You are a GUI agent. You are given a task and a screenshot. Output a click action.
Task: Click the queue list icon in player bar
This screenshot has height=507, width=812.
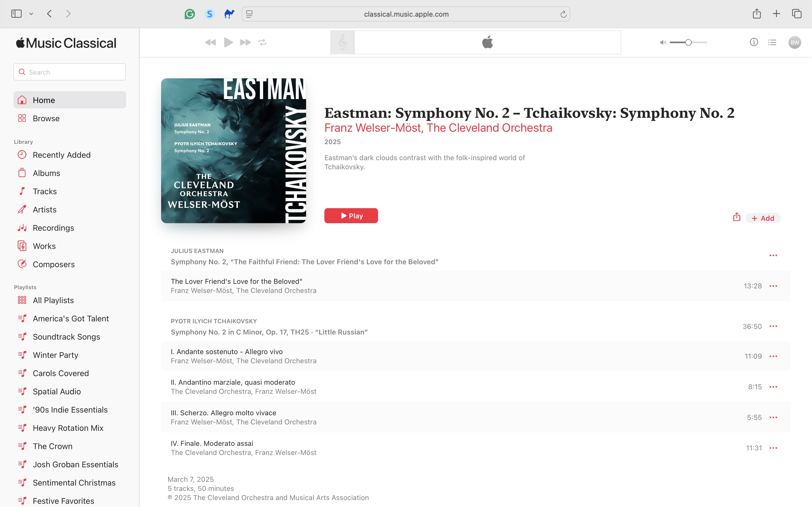coord(772,42)
